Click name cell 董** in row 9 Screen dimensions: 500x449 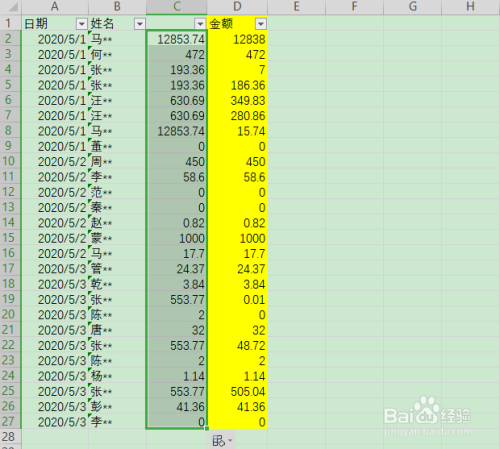(117, 146)
